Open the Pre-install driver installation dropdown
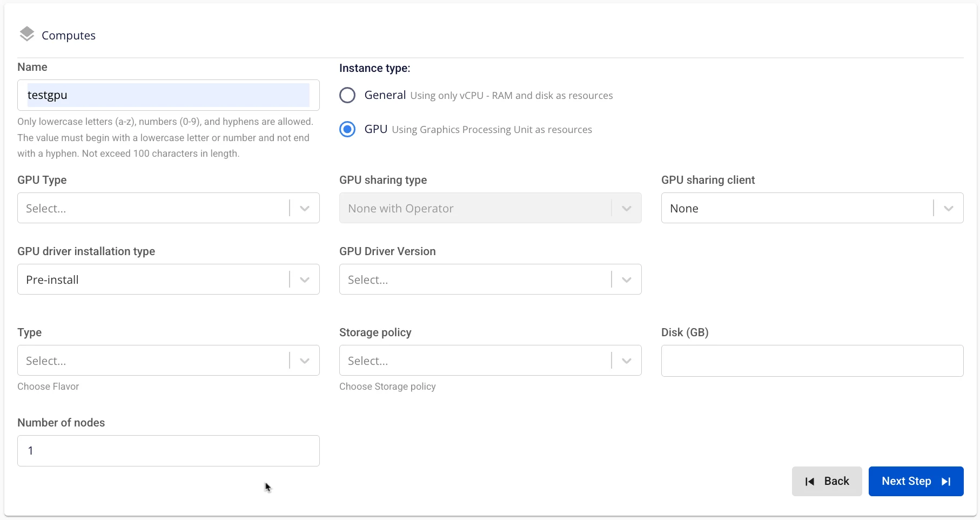The height and width of the screenshot is (520, 980). [x=169, y=279]
